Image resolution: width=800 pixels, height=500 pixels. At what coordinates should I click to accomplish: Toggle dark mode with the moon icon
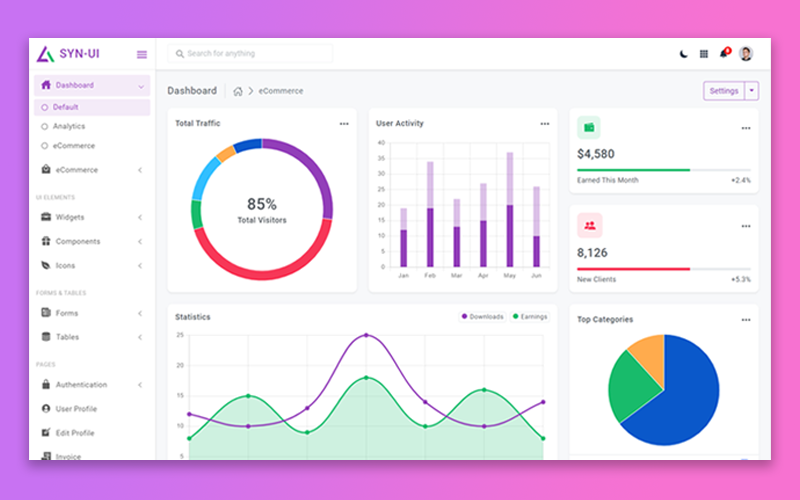coord(684,54)
